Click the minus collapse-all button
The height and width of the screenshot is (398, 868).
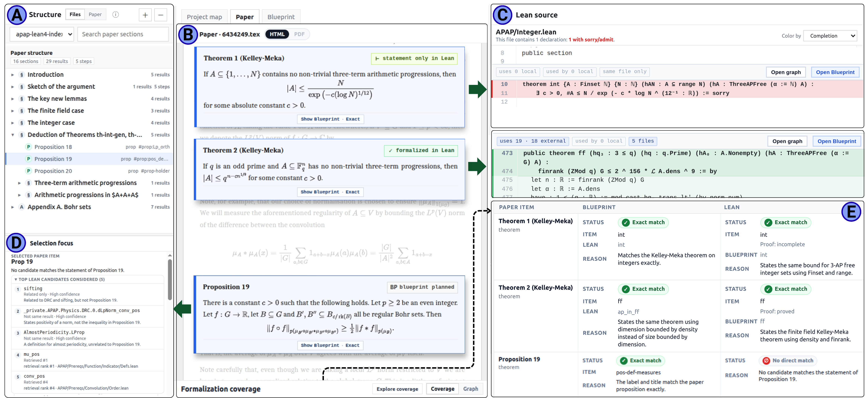[161, 15]
